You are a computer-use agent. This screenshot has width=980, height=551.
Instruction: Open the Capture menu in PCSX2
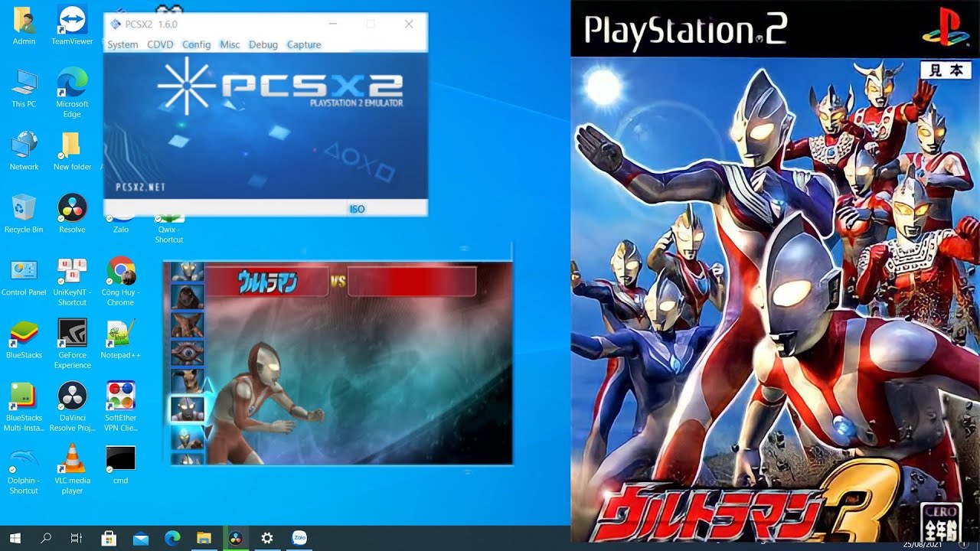pyautogui.click(x=304, y=44)
